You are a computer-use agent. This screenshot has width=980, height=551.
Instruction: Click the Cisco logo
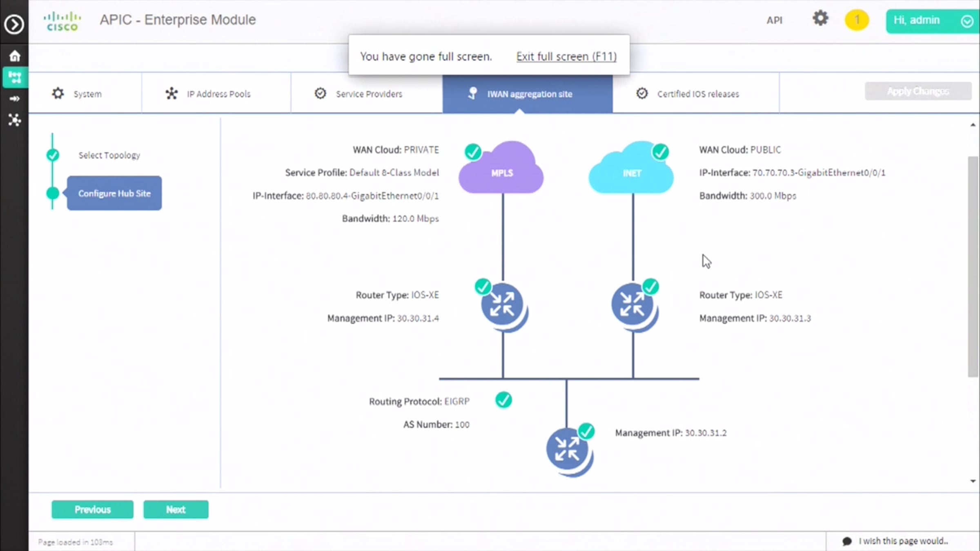[62, 21]
